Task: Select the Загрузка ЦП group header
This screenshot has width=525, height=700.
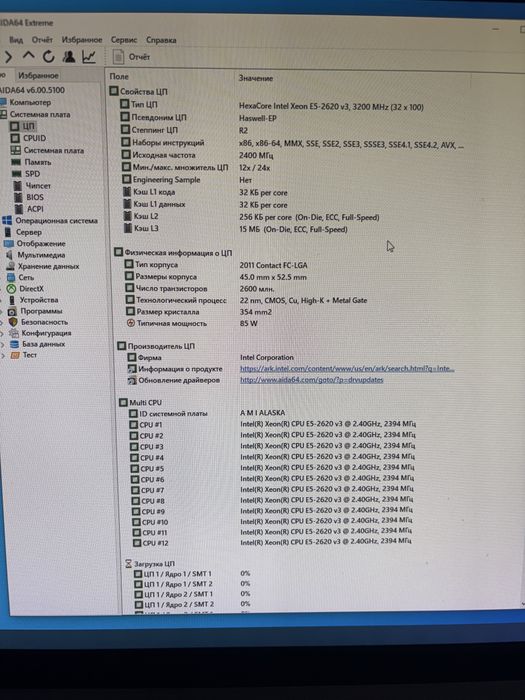Action: click(150, 563)
